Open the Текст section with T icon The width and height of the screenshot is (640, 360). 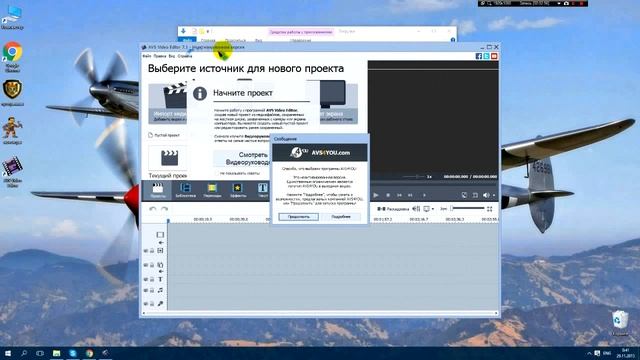[x=262, y=191]
